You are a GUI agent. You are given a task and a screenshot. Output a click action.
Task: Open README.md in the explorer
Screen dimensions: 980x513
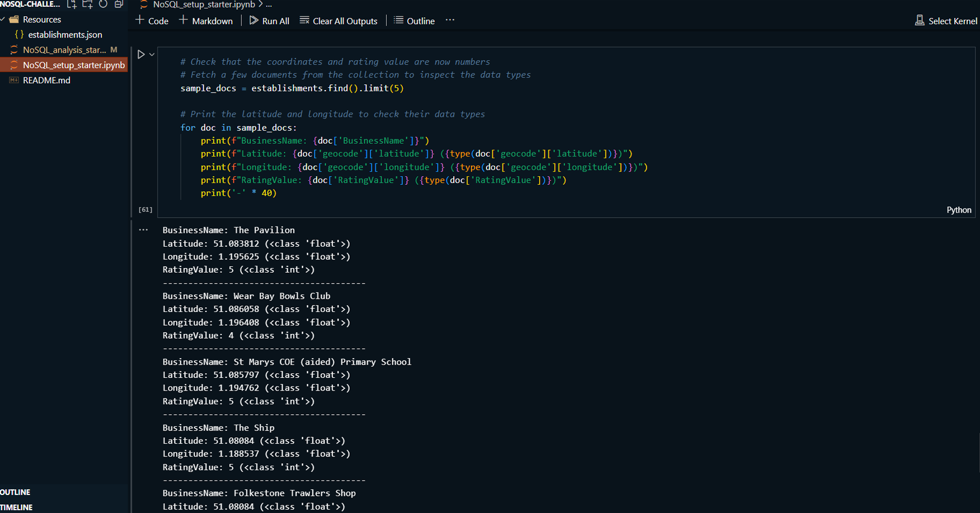46,80
